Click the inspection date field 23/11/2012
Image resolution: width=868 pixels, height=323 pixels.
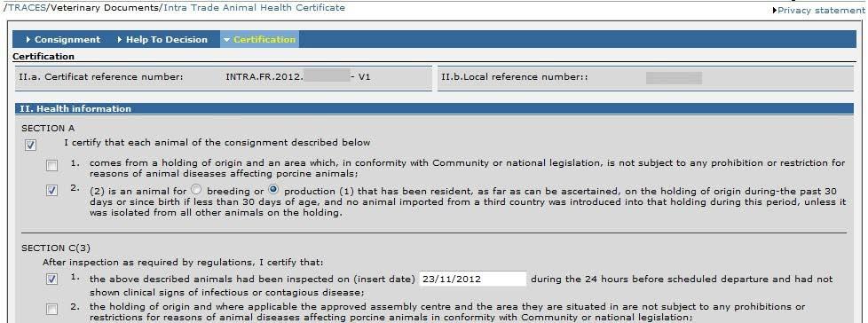point(473,279)
